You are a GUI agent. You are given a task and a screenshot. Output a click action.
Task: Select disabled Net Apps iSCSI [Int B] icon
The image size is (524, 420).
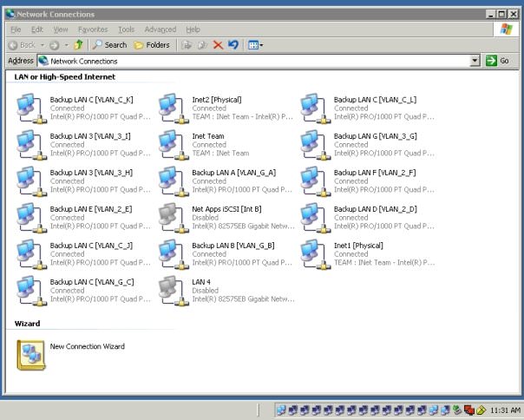[174, 218]
